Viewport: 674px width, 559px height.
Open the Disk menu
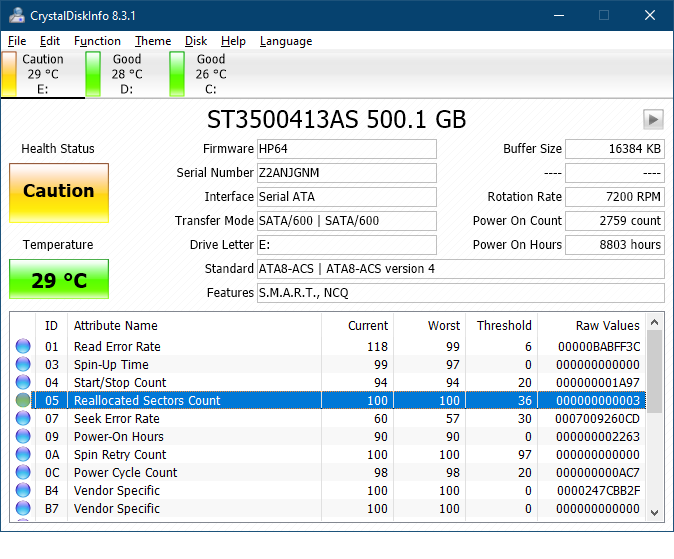[x=196, y=41]
